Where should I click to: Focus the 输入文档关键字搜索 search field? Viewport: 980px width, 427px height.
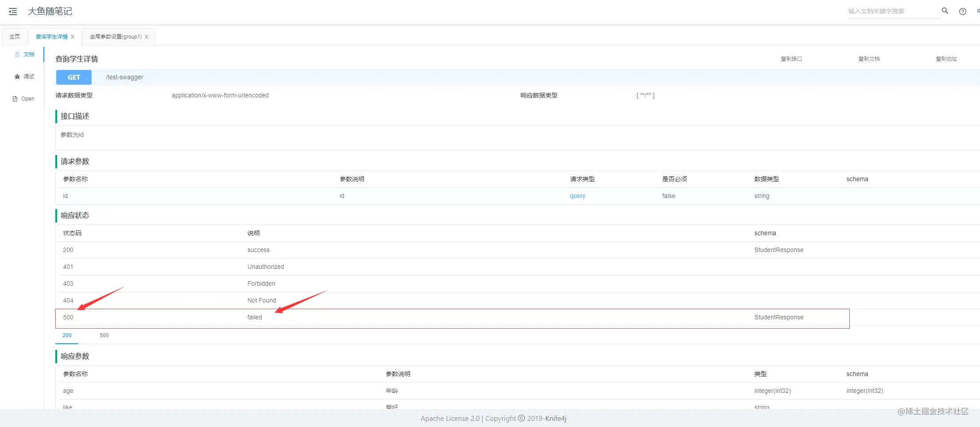click(894, 11)
